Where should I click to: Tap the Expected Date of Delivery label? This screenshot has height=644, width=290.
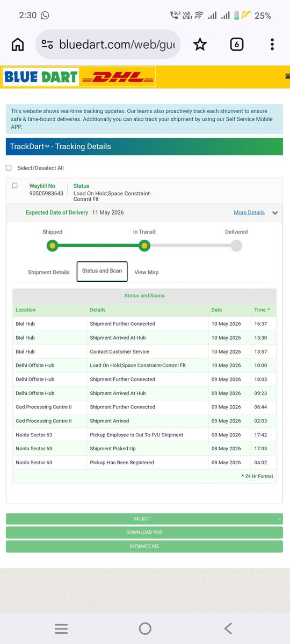click(57, 213)
